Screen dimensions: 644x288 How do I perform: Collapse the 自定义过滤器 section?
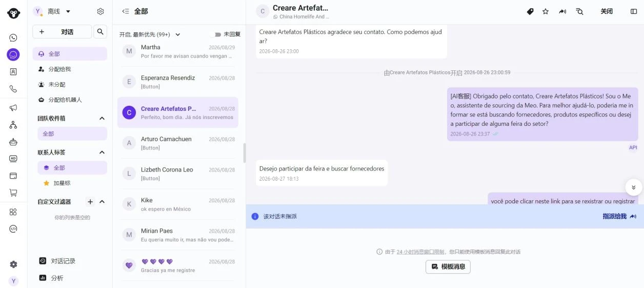click(x=102, y=202)
